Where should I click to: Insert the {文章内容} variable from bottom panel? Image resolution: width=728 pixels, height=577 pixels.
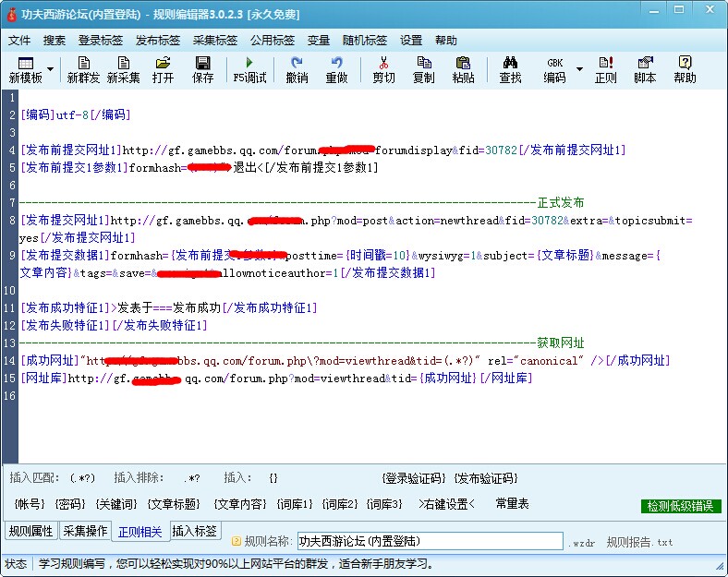(240, 504)
